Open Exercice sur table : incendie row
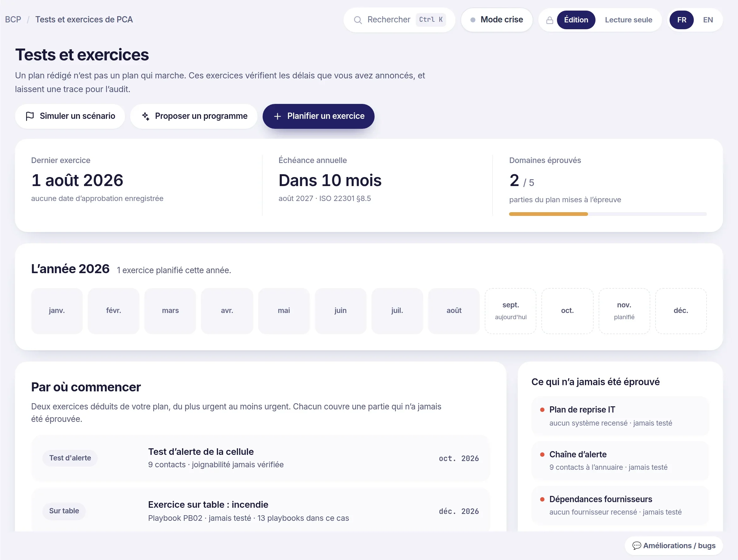 [x=260, y=510]
